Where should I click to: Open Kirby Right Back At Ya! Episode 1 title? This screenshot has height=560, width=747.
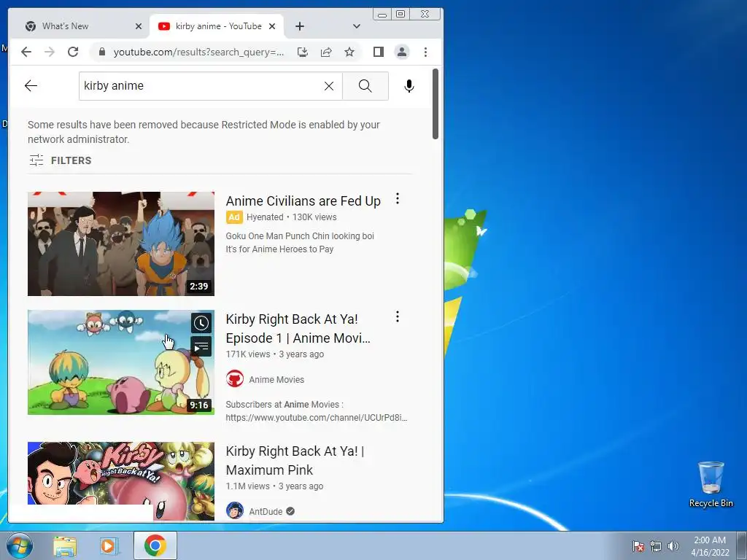point(298,329)
